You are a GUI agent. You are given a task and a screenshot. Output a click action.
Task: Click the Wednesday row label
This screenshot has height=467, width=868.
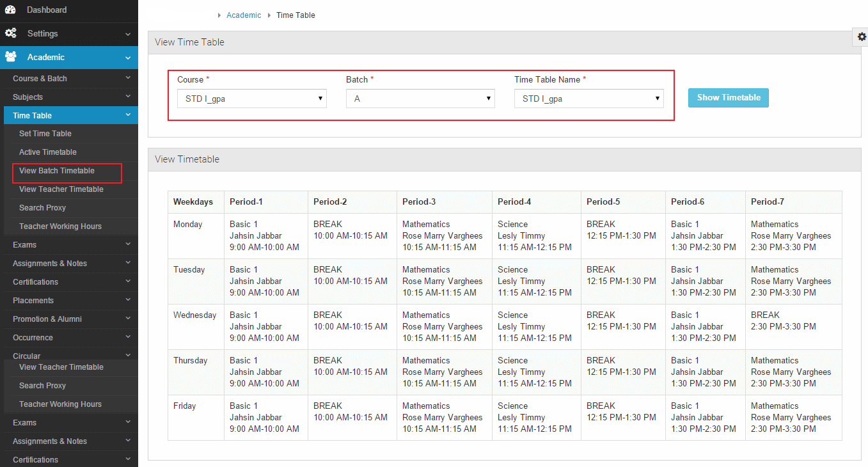(x=195, y=315)
